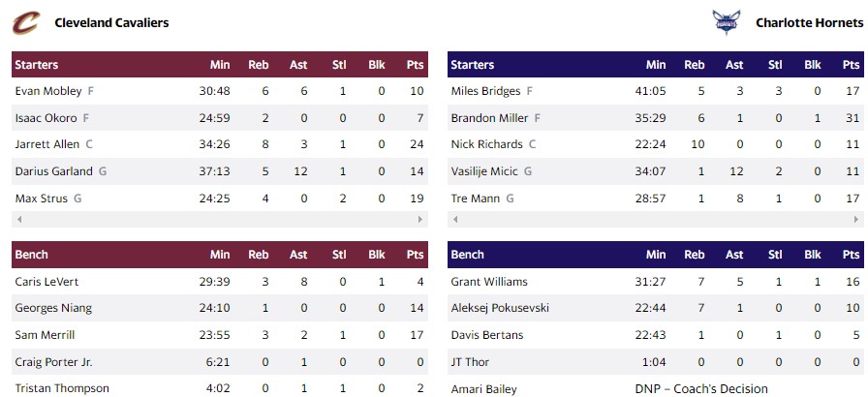Screen dimensions: 868x397
Task: Open the Cleveland Cavaliers team name link
Action: point(111,22)
